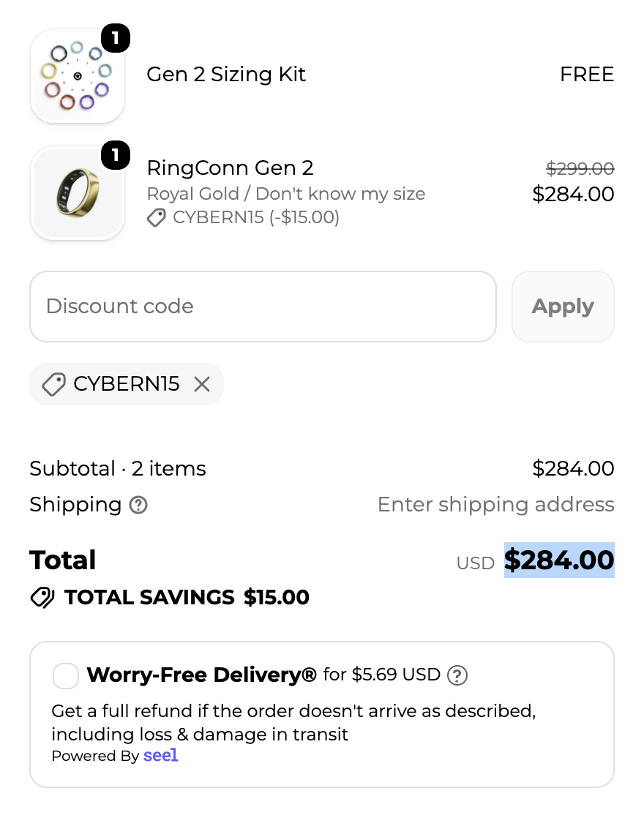Click the seel powered-by link
Image resolution: width=644 pixels, height=818 pixels.
(x=161, y=755)
